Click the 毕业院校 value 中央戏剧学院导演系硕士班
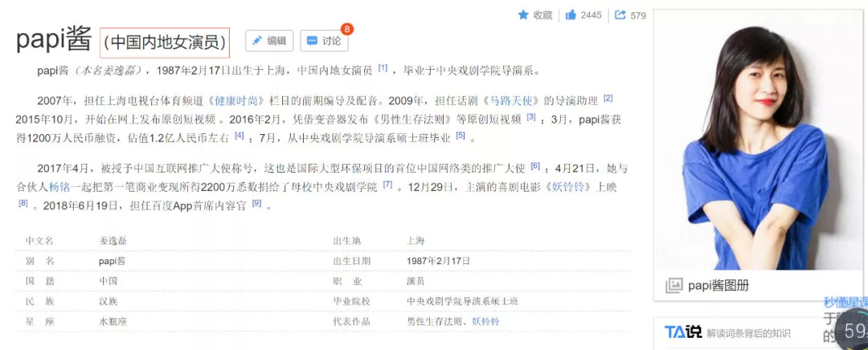 pyautogui.click(x=463, y=301)
